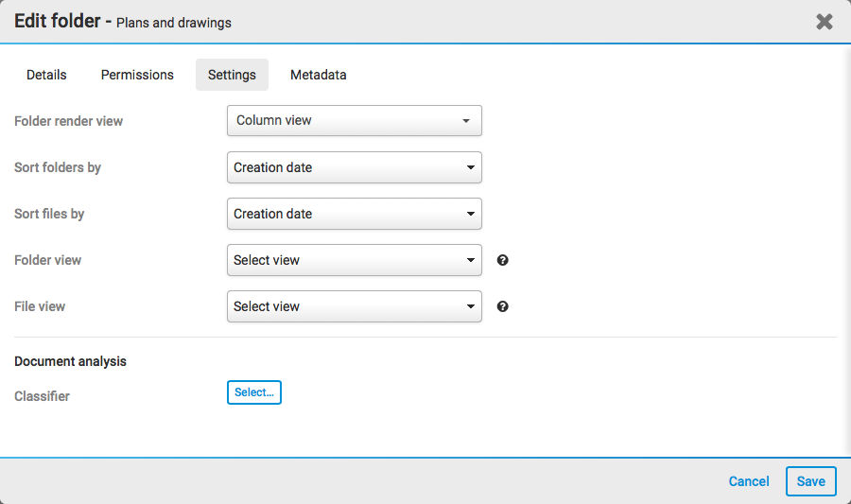The width and height of the screenshot is (851, 504).
Task: Click the Classifier label
Action: click(42, 396)
